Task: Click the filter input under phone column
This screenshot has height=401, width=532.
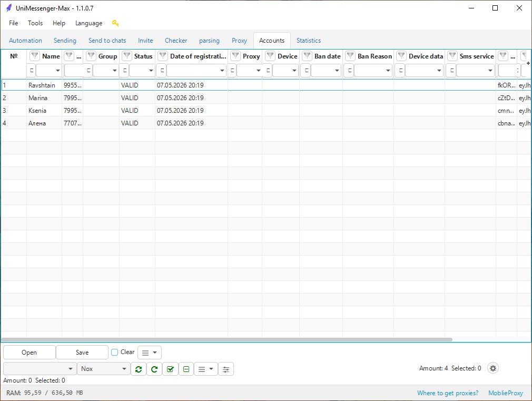Action: 74,70
